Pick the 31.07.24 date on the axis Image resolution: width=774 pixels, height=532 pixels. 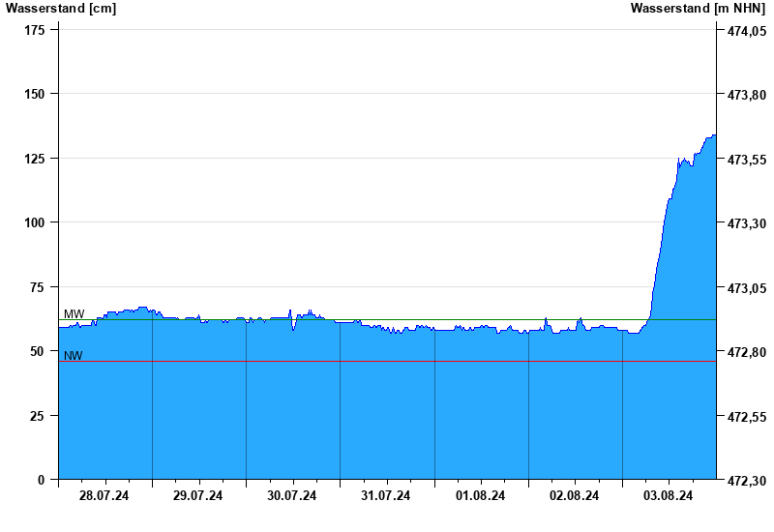tap(386, 496)
